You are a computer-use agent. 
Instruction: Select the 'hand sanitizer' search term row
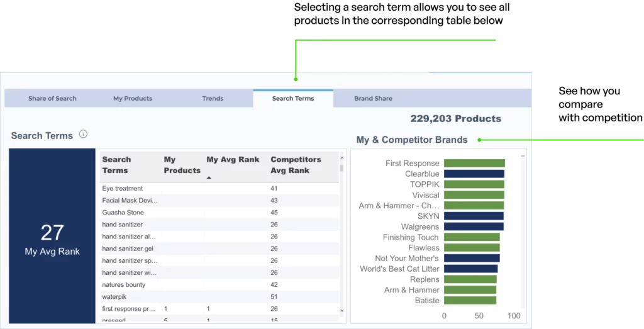point(219,225)
